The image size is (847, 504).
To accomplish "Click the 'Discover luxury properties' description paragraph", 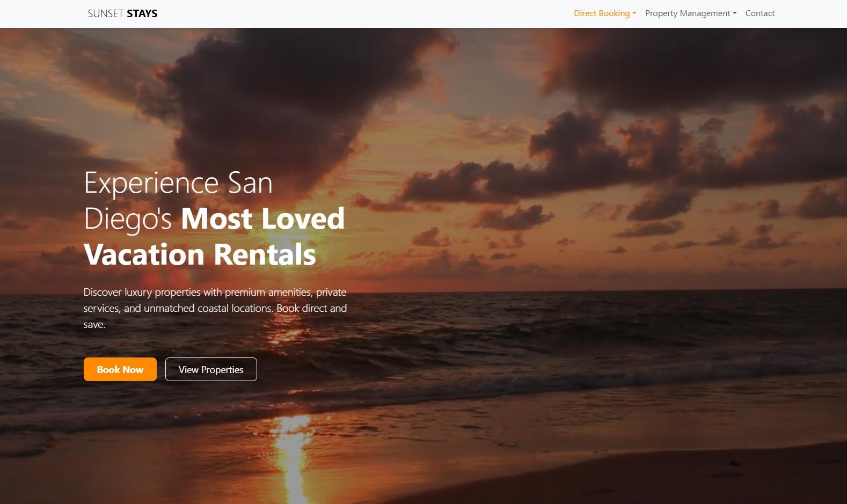I will click(x=215, y=308).
